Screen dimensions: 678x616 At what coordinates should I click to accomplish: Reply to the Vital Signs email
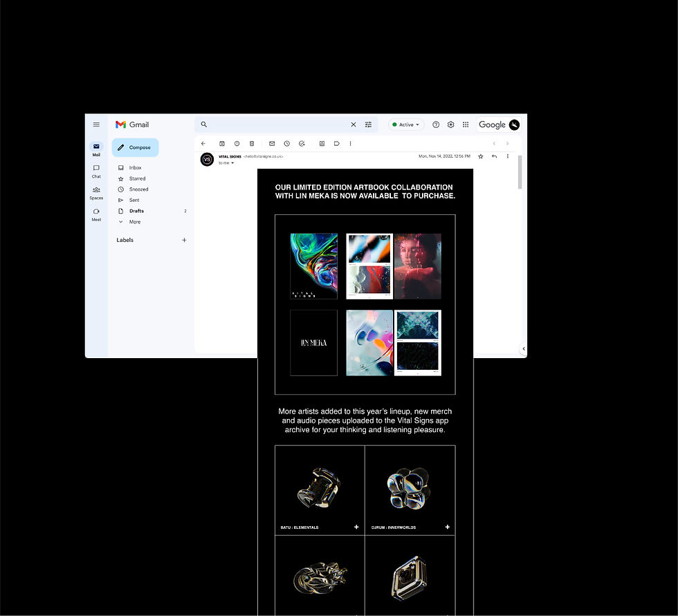494,156
